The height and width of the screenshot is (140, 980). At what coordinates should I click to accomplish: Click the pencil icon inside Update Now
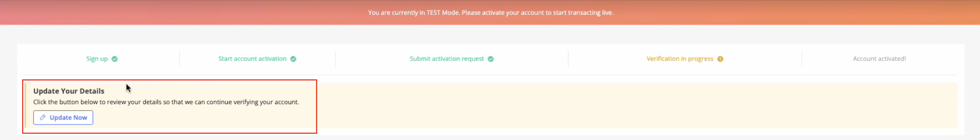coord(43,117)
